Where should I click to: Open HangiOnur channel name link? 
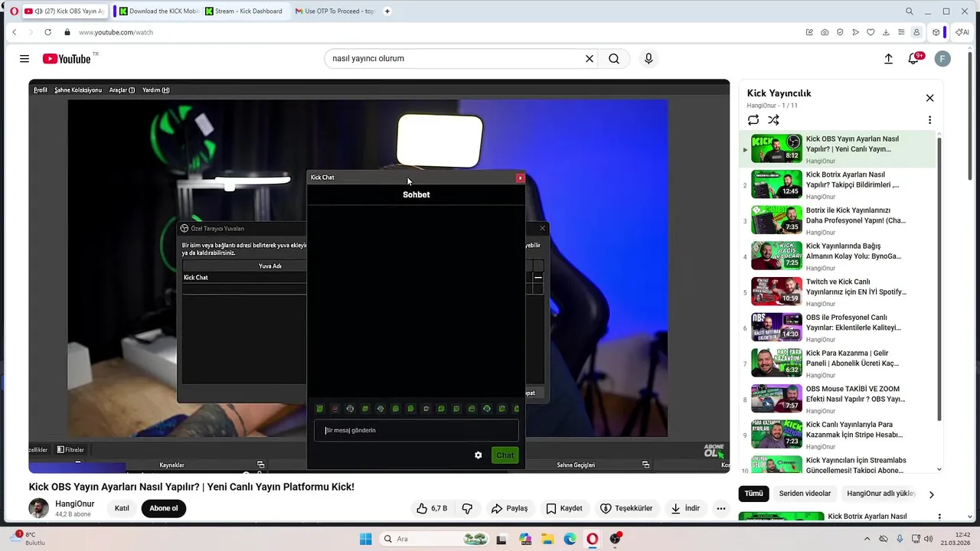tap(74, 504)
